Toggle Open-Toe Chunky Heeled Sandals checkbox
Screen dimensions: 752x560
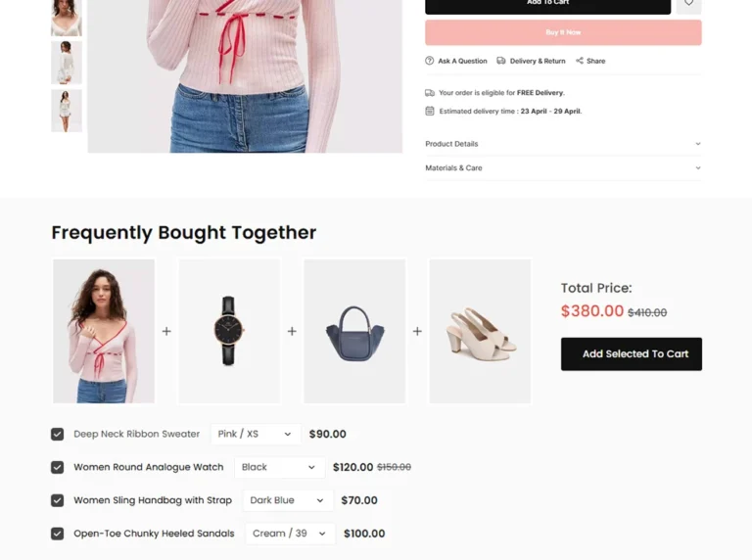[x=57, y=534]
